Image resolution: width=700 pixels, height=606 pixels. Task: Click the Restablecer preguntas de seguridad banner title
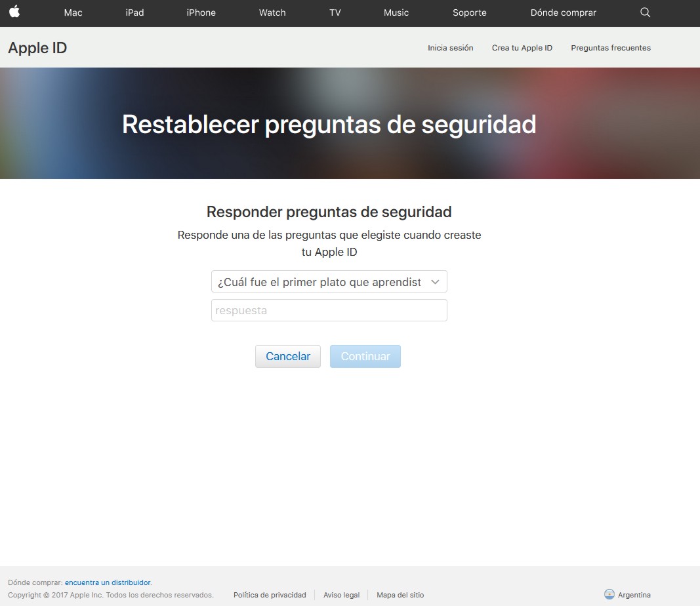pyautogui.click(x=329, y=124)
